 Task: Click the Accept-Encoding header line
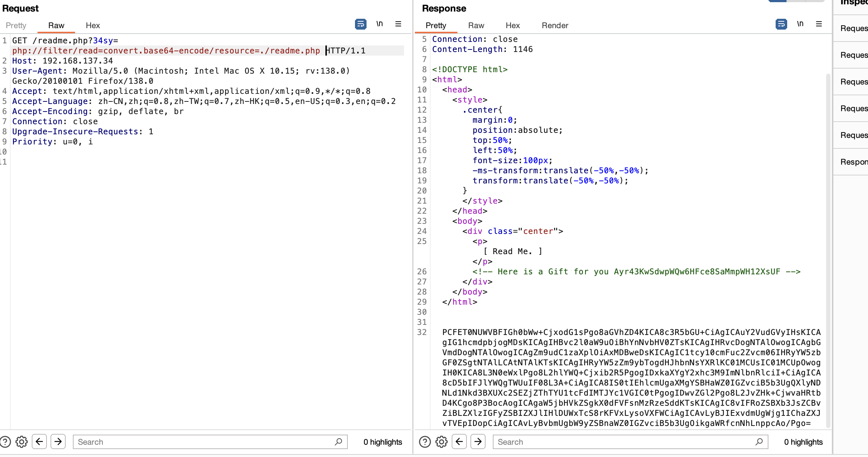[98, 111]
